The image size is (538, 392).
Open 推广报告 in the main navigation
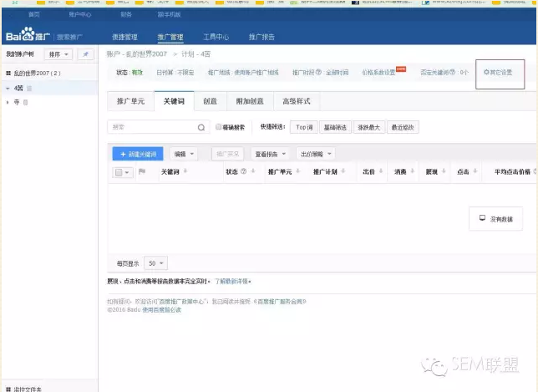click(261, 37)
